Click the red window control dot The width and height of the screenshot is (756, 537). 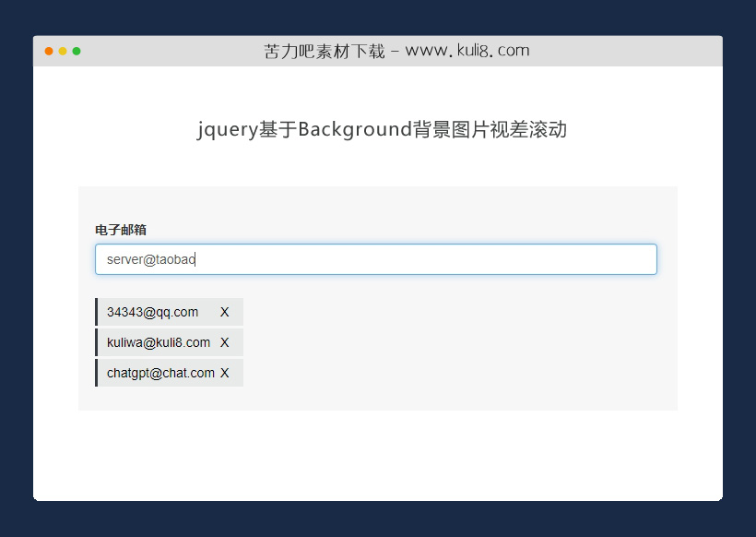(x=48, y=52)
